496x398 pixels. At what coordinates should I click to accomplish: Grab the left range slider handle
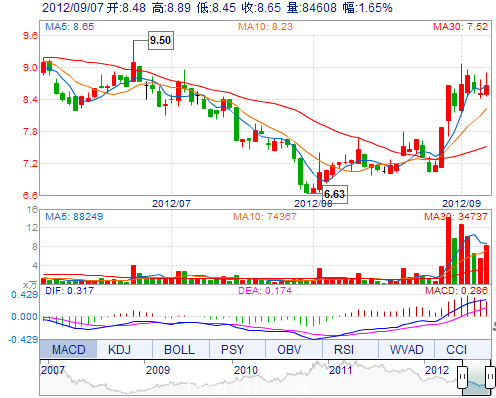462,377
